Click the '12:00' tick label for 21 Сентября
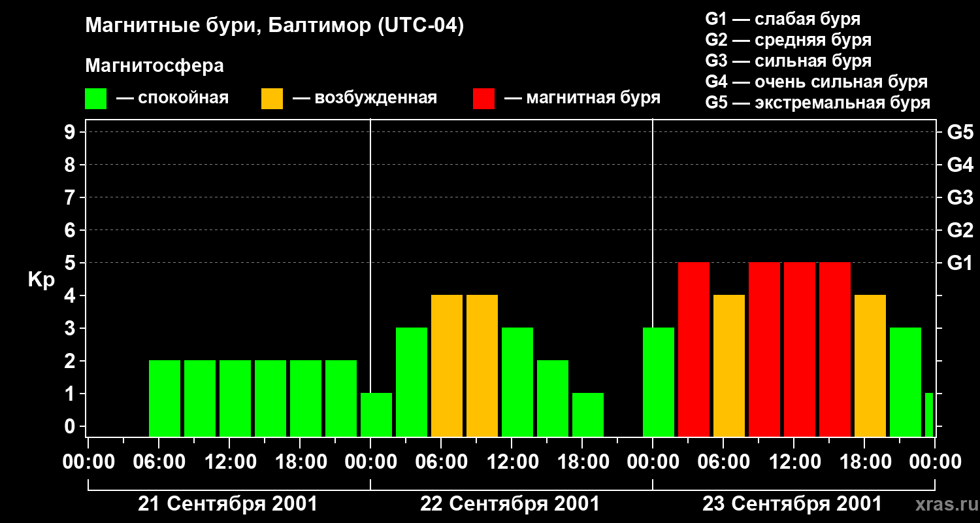Screen dimensions: 980x523 229,462
